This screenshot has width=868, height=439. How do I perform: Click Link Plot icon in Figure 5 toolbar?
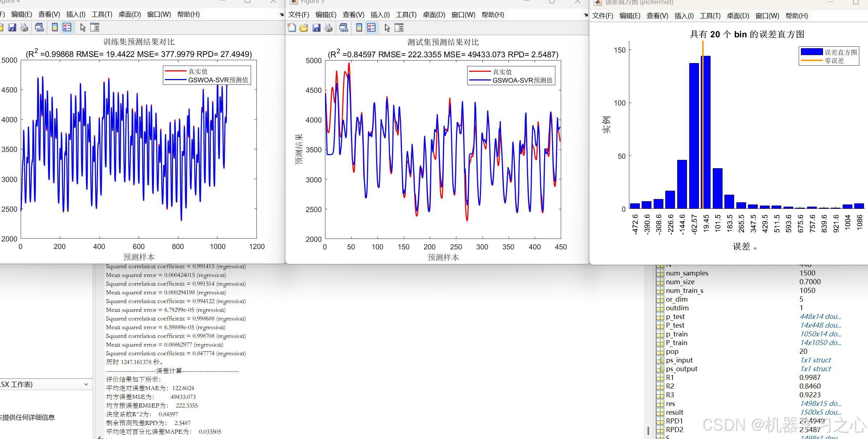pyautogui.click(x=344, y=28)
